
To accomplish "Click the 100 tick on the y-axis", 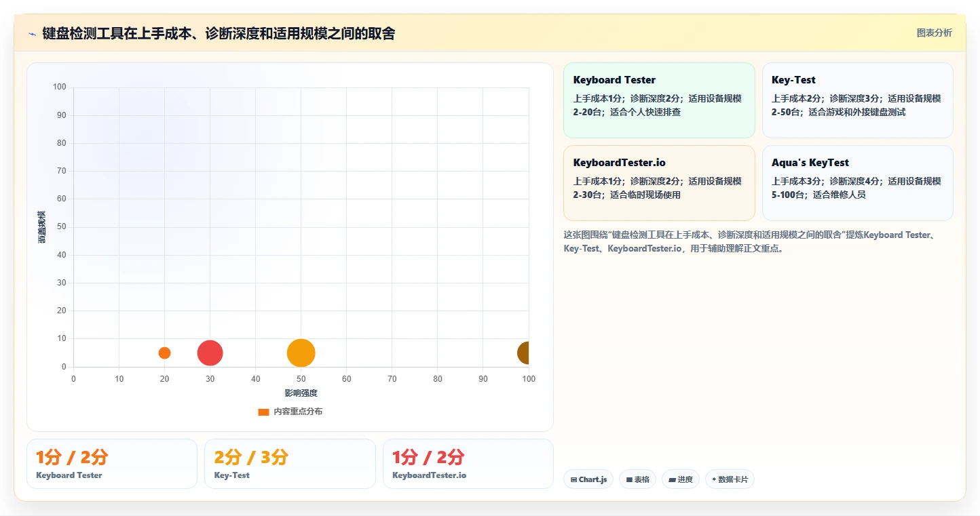I will click(60, 87).
